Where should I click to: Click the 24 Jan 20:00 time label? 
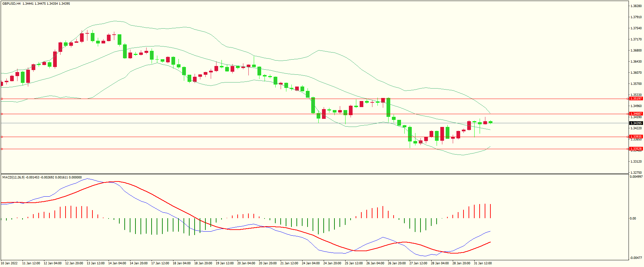point(332,263)
